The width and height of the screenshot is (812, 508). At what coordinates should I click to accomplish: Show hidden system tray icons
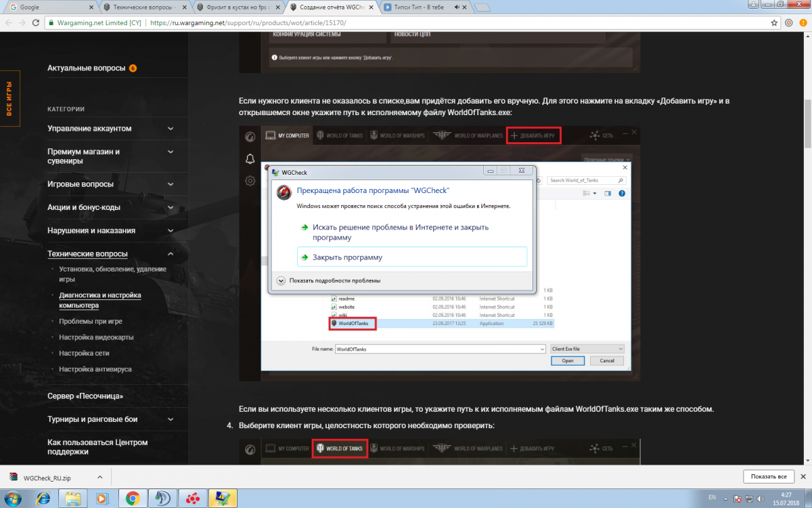tap(727, 499)
